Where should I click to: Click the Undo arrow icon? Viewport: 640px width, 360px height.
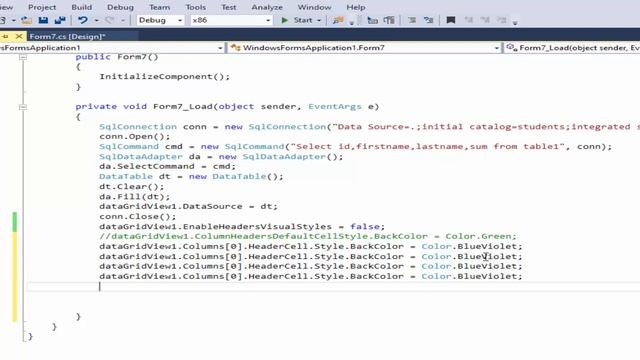(x=83, y=20)
